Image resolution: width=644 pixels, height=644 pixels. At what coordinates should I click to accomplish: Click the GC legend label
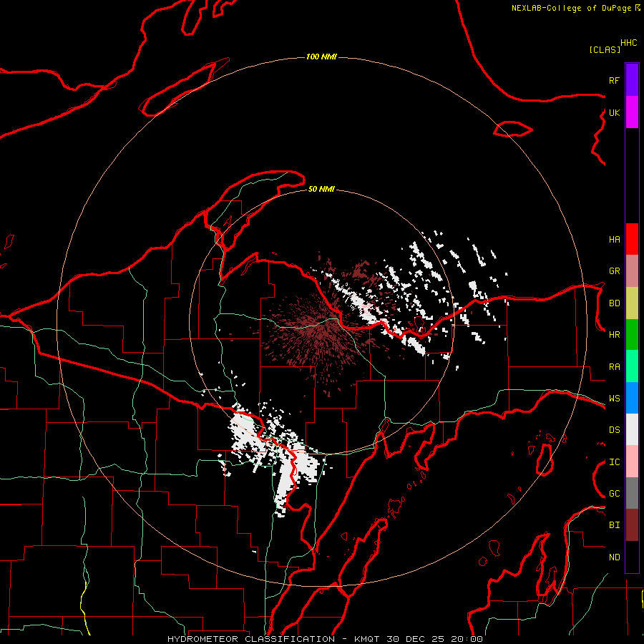(x=614, y=494)
